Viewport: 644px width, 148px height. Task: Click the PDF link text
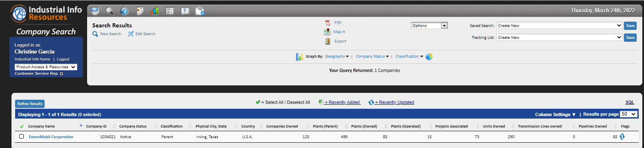click(338, 23)
